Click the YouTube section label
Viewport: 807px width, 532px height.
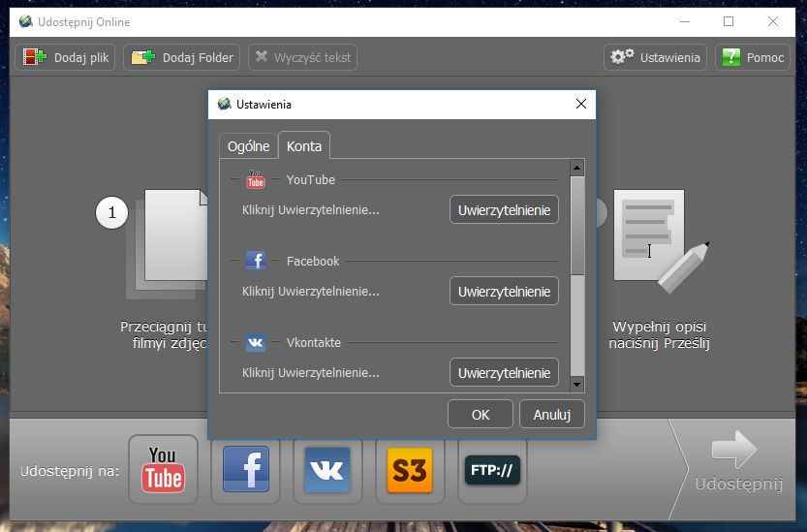pos(310,179)
